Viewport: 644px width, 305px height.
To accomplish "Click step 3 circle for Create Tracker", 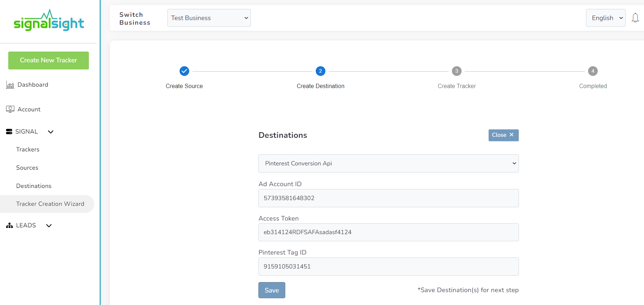I will pos(457,71).
